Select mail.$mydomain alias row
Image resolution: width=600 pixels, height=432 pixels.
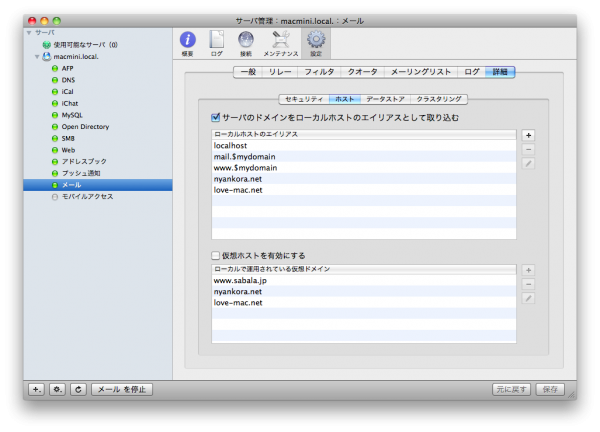(x=364, y=156)
